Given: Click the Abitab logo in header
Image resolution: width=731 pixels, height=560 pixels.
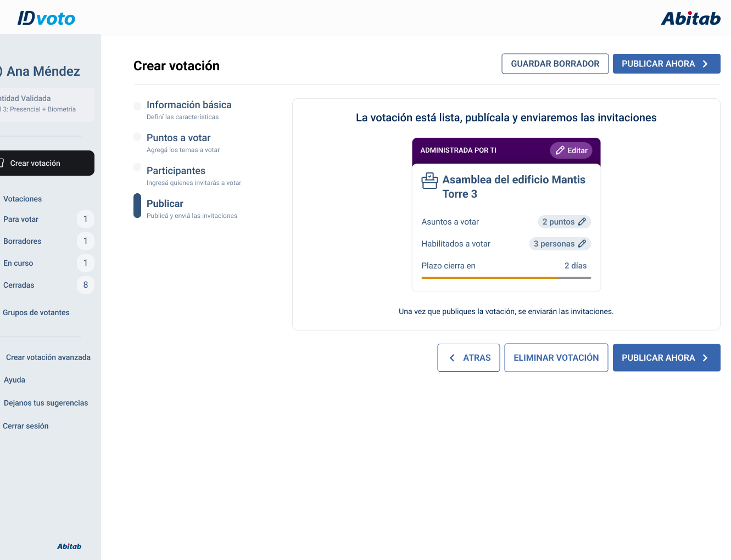Looking at the screenshot, I should click(690, 19).
